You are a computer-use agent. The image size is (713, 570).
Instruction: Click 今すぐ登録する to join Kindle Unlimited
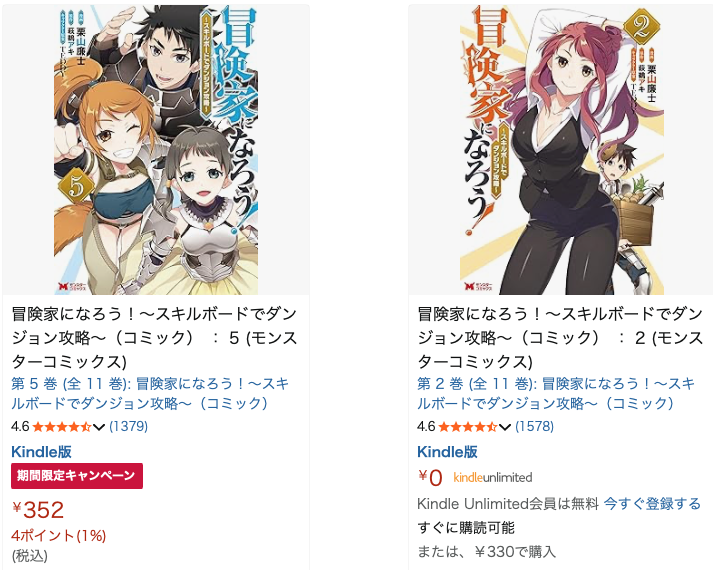coord(652,504)
